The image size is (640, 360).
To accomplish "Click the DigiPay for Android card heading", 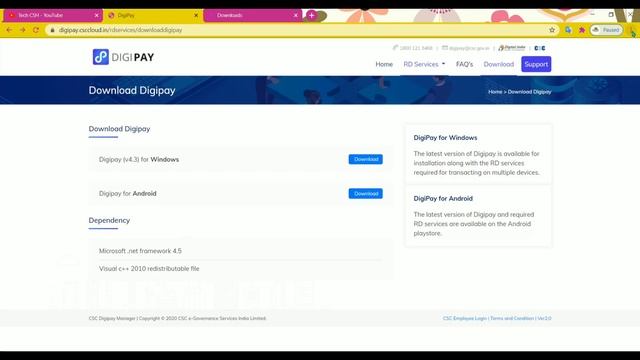I will pos(443,198).
